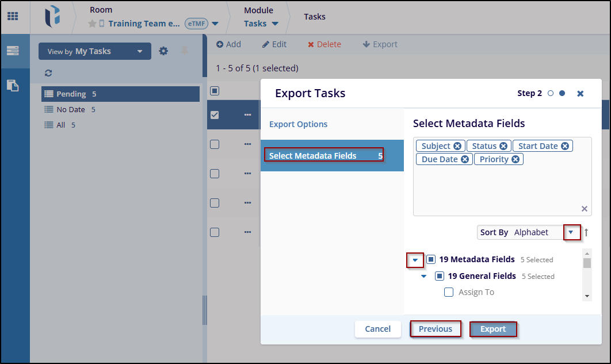Select the Select Metadata Fields step
This screenshot has height=364, width=611.
(324, 155)
